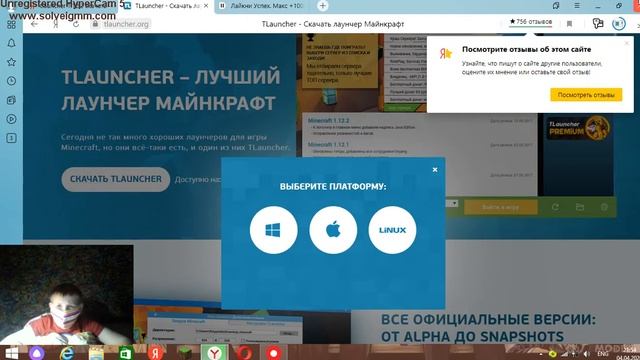Click the Все официальные версии heading
Screen dimensions: 640x360
[x=488, y=328]
